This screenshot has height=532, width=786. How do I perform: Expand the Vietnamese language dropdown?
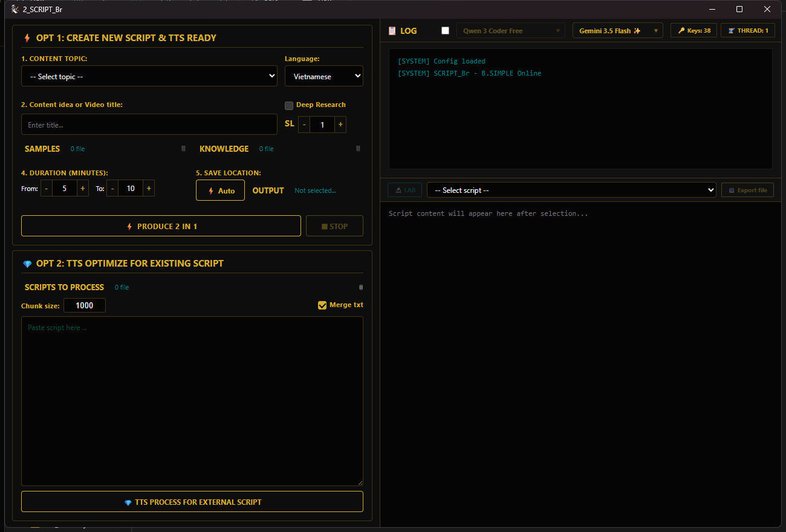coord(324,76)
